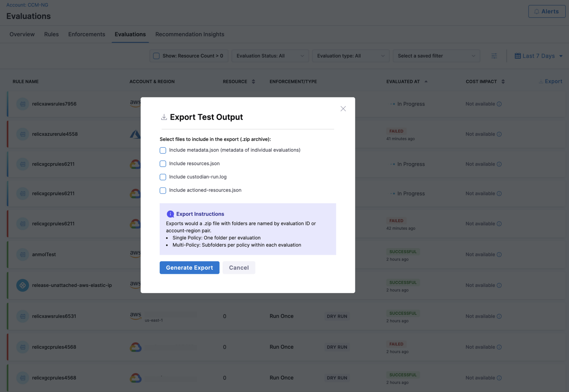Close the Export Test Output dialog

[343, 109]
